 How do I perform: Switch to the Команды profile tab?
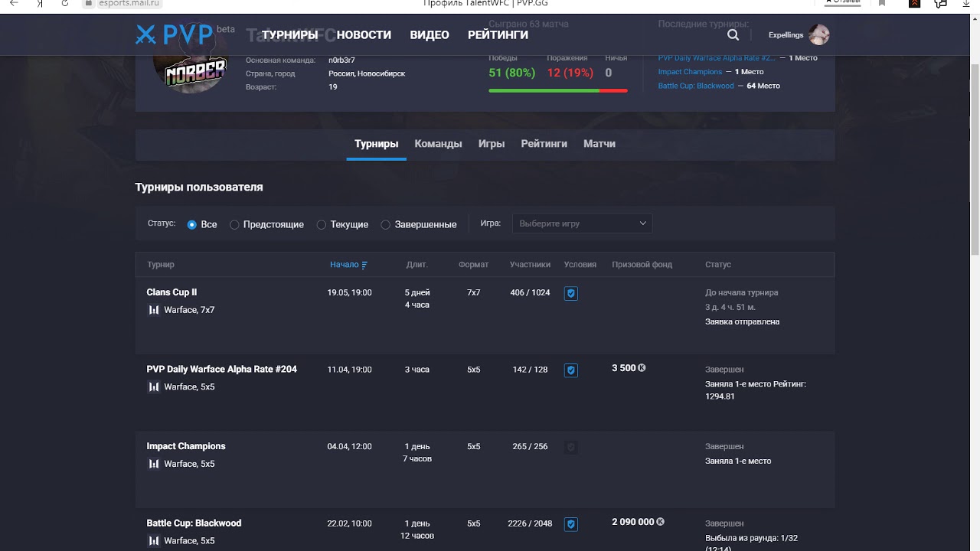point(438,144)
